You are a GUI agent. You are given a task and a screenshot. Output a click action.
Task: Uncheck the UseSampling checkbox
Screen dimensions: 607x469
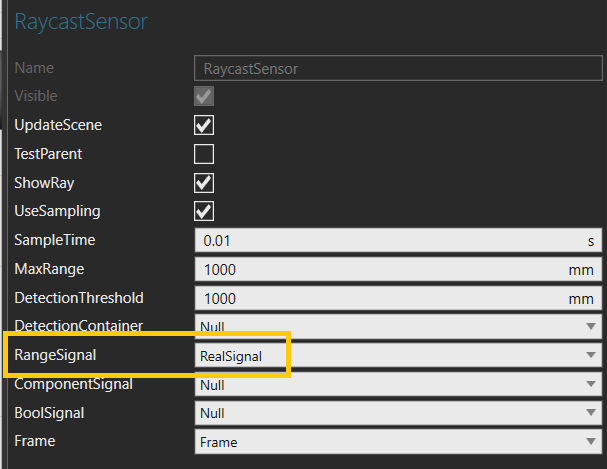coord(204,212)
